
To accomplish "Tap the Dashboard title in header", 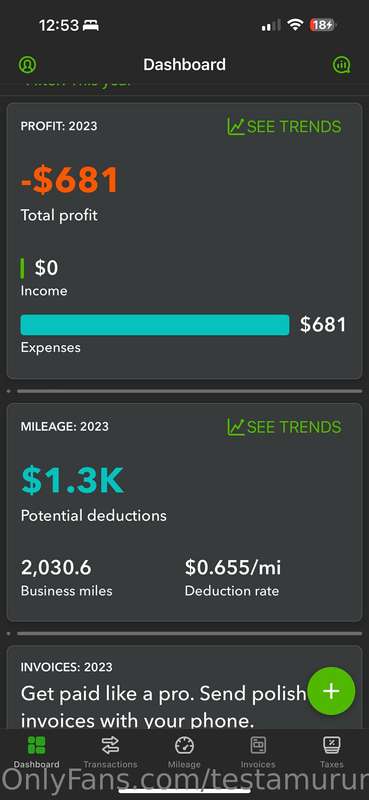I will click(x=184, y=65).
